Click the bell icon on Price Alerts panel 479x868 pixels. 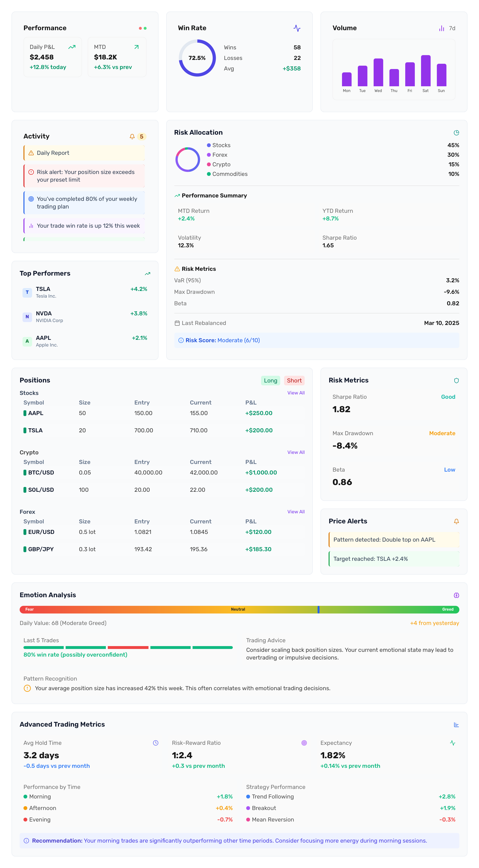click(x=456, y=521)
